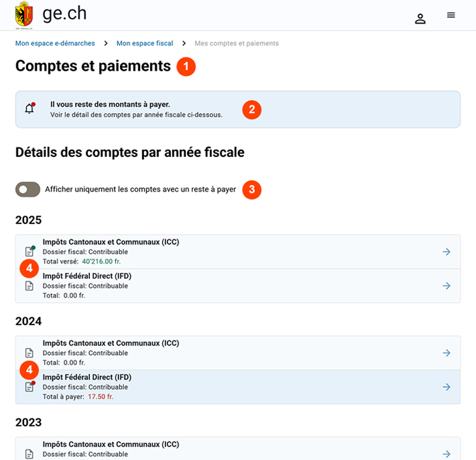Viewport: 476px width, 460px height.
Task: Click the notification bell icon in the banner
Action: (x=29, y=108)
